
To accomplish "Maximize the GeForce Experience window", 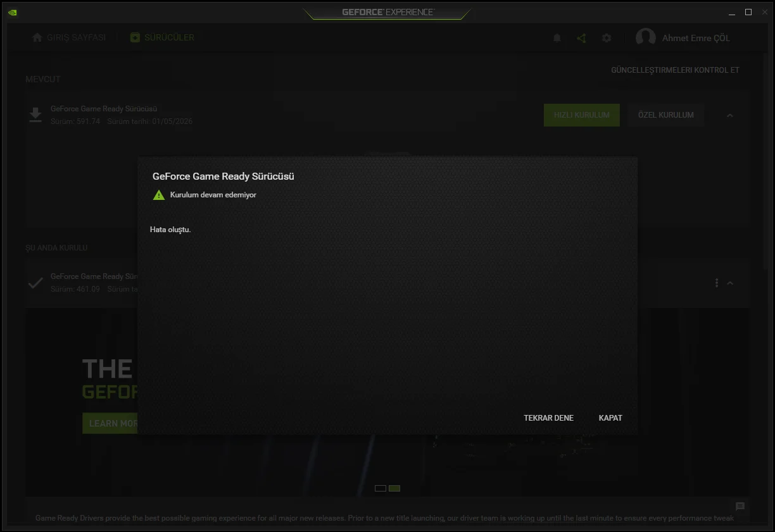I will 748,12.
